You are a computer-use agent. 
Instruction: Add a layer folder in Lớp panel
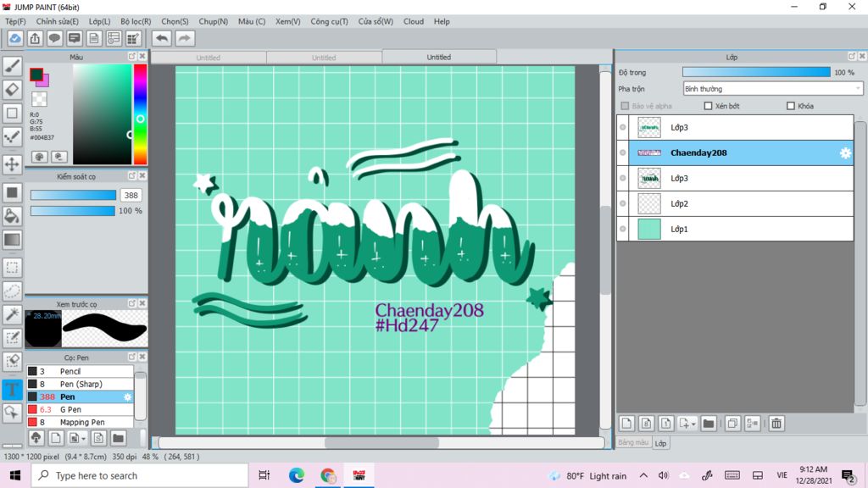coord(708,424)
